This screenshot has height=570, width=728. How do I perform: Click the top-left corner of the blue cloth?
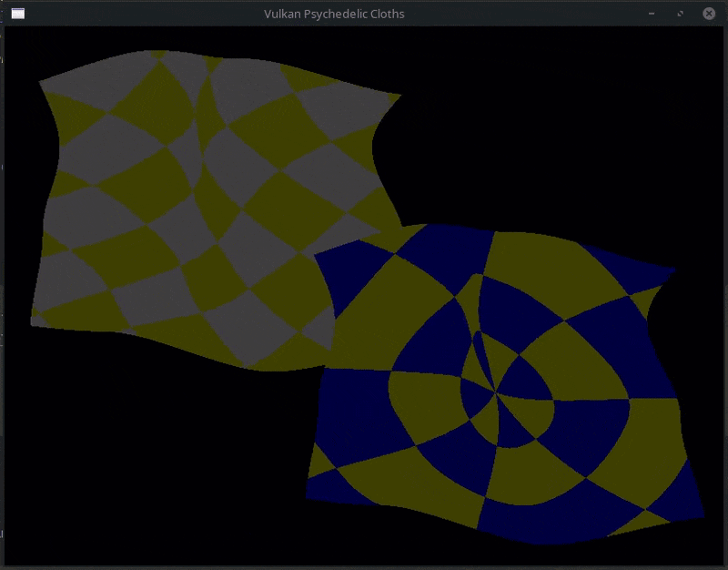coord(317,257)
